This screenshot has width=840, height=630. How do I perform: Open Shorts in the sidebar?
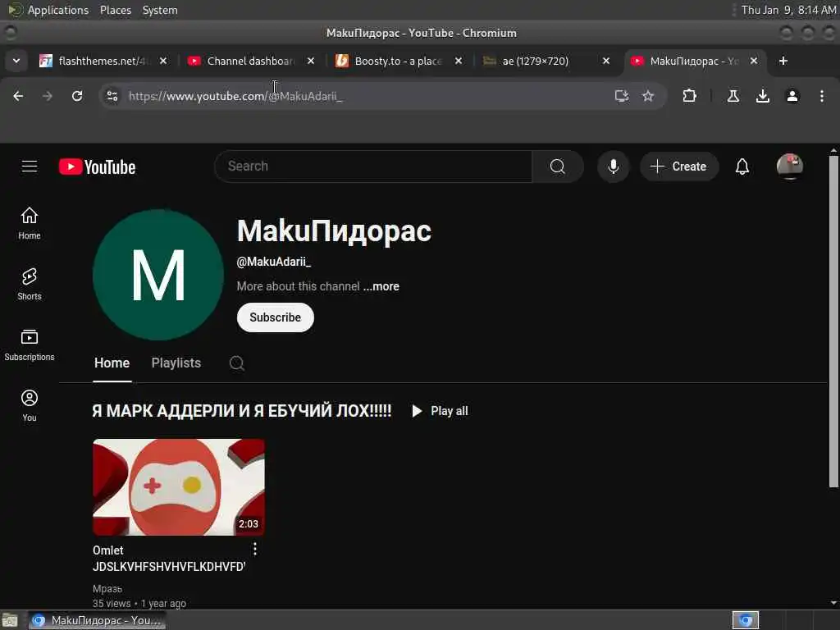[30, 285]
